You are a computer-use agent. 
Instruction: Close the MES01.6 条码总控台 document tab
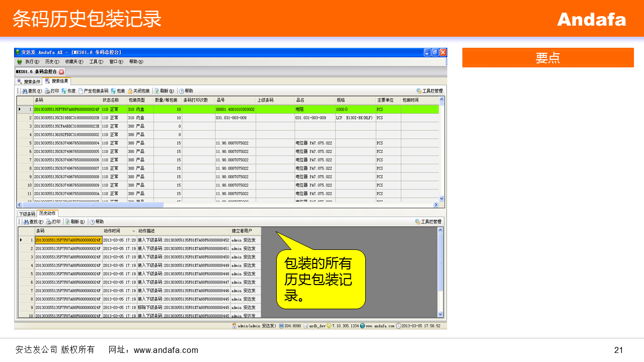pyautogui.click(x=62, y=72)
